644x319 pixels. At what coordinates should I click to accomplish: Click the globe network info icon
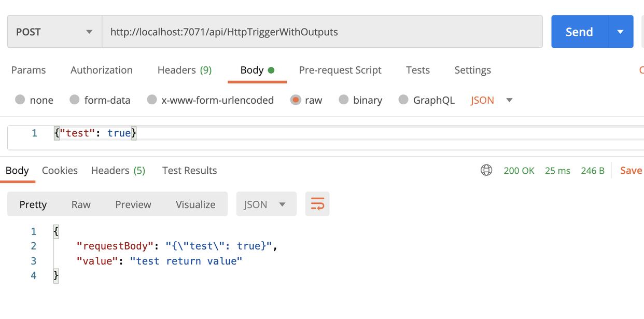486,170
